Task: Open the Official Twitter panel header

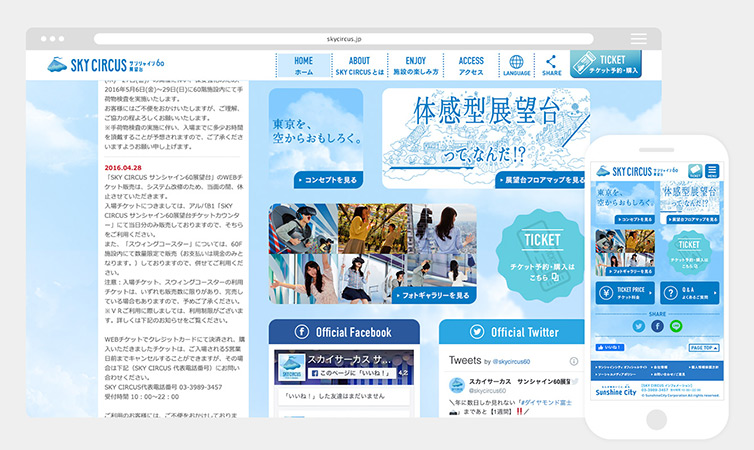Action: (513, 332)
